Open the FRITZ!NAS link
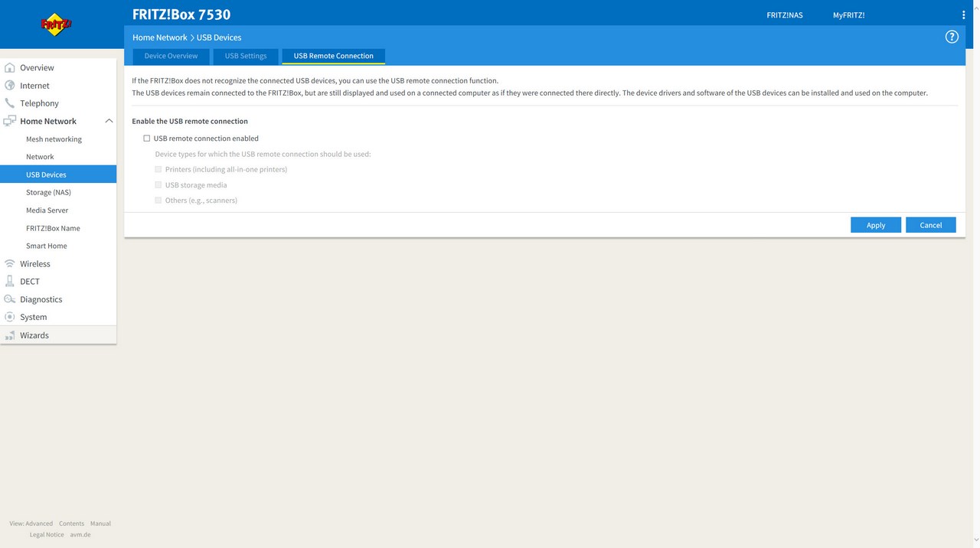Screen dimensions: 980x548 785,15
